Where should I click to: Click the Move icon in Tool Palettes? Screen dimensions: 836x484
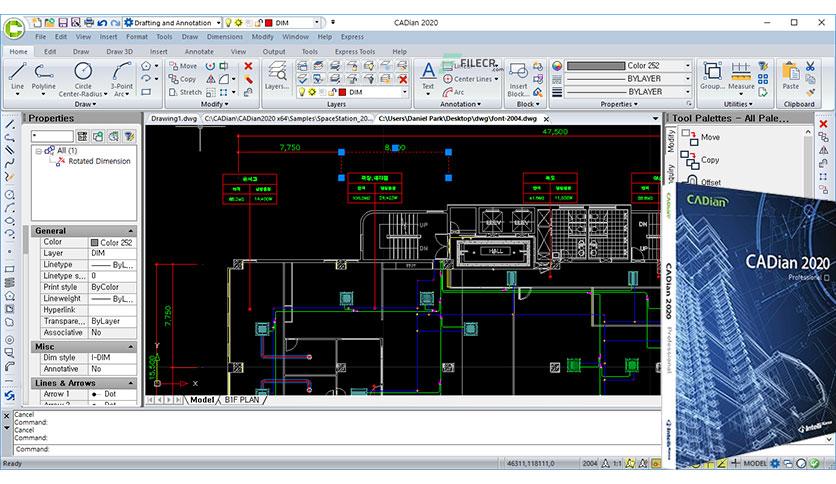click(690, 138)
